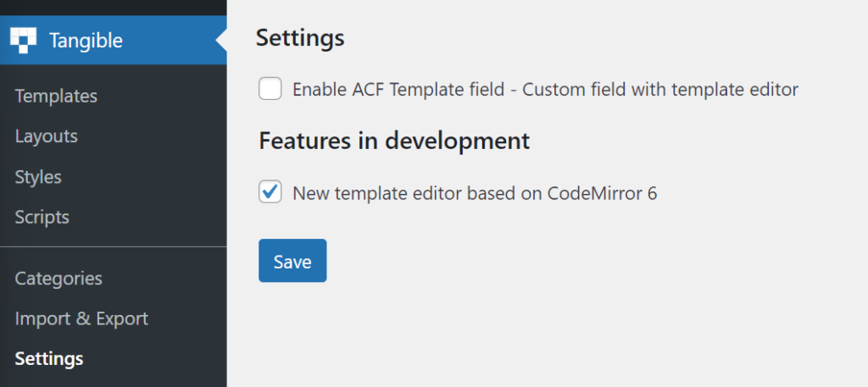Click the 'Features in development' heading
The height and width of the screenshot is (387, 868).
(x=394, y=141)
